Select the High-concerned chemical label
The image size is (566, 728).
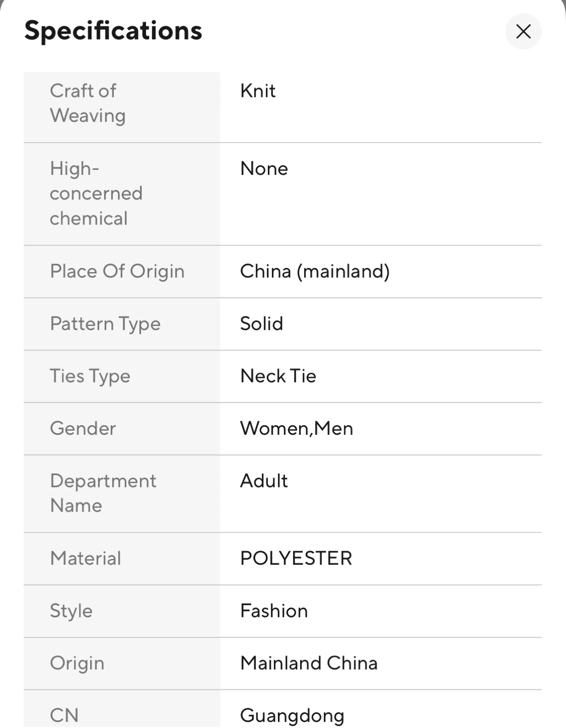(x=96, y=193)
